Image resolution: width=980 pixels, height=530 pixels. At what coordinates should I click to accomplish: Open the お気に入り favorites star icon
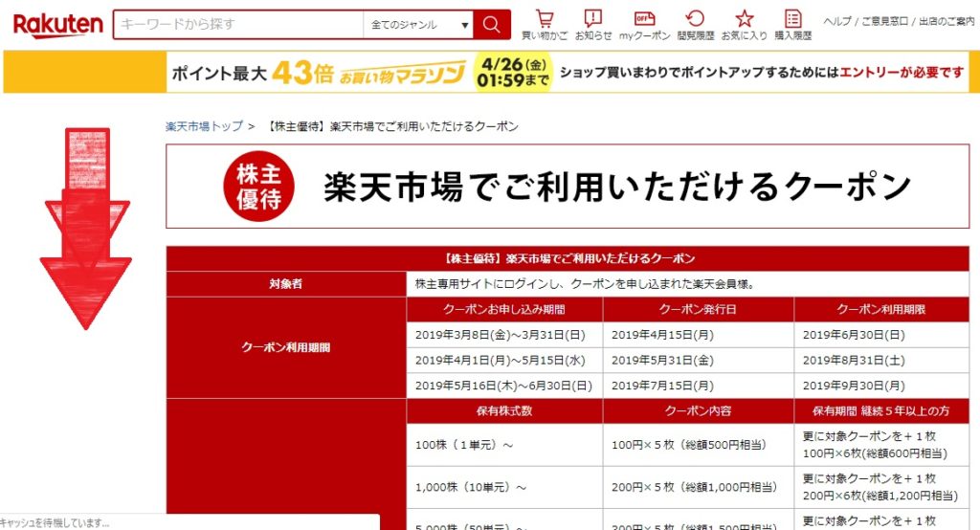tap(744, 25)
